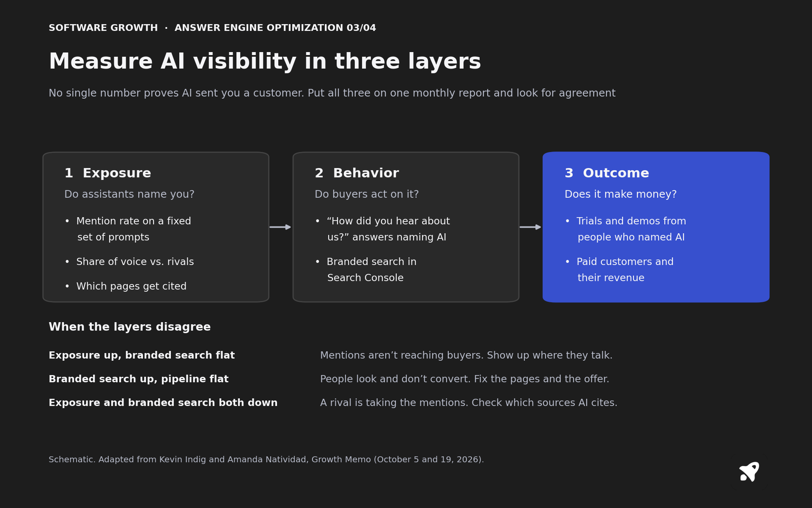The image size is (812, 508).
Task: Click "Mentions aren't reaching buyers" explanation
Action: [x=466, y=355]
